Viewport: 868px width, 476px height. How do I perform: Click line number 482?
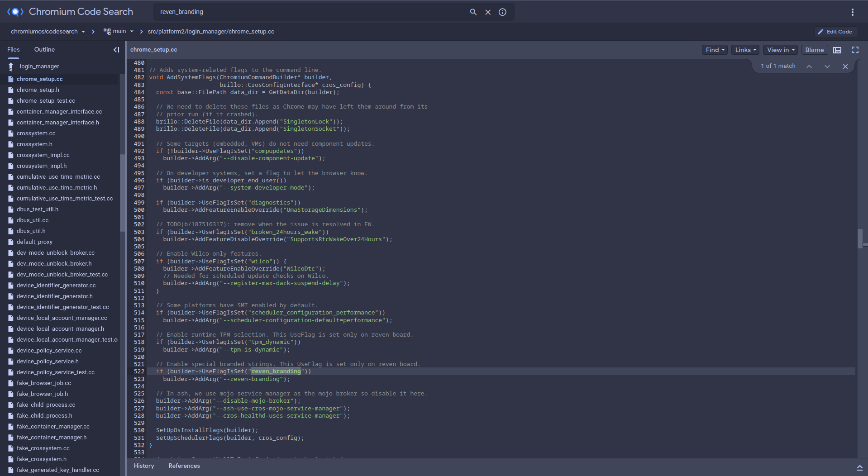click(139, 77)
